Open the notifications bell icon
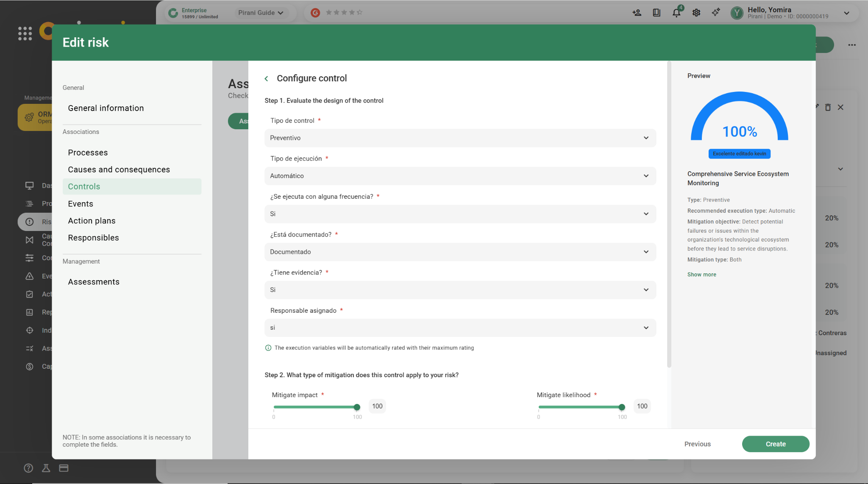The height and width of the screenshot is (484, 868). point(676,13)
